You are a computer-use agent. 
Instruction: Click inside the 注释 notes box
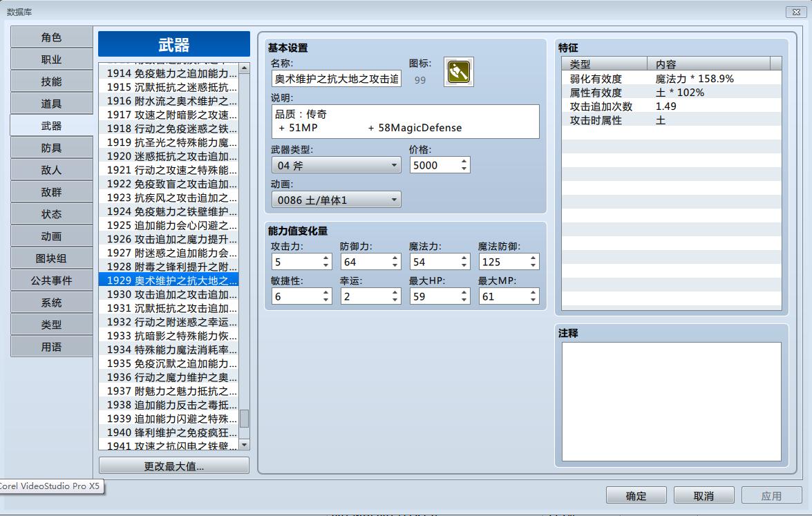click(x=672, y=401)
